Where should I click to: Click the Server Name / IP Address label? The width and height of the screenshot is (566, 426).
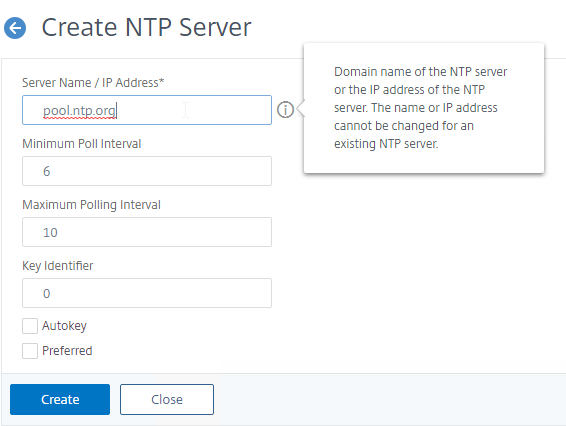93,83
